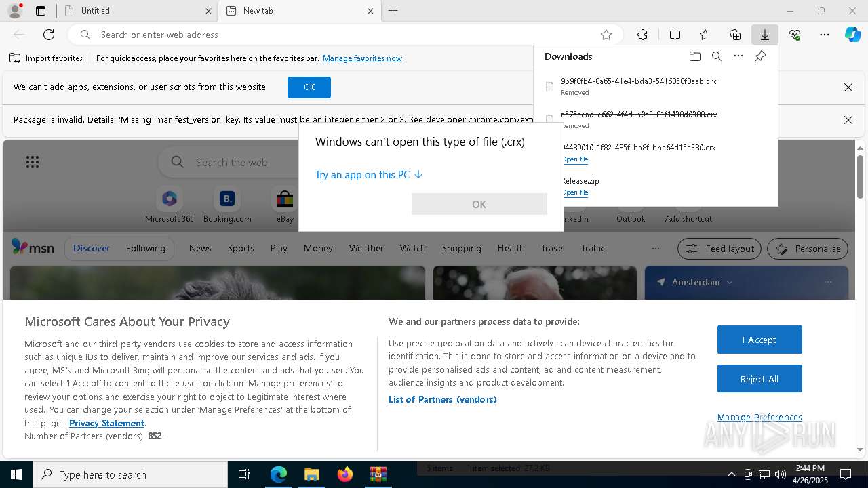
Task: Open the Collections icon
Action: tap(735, 35)
